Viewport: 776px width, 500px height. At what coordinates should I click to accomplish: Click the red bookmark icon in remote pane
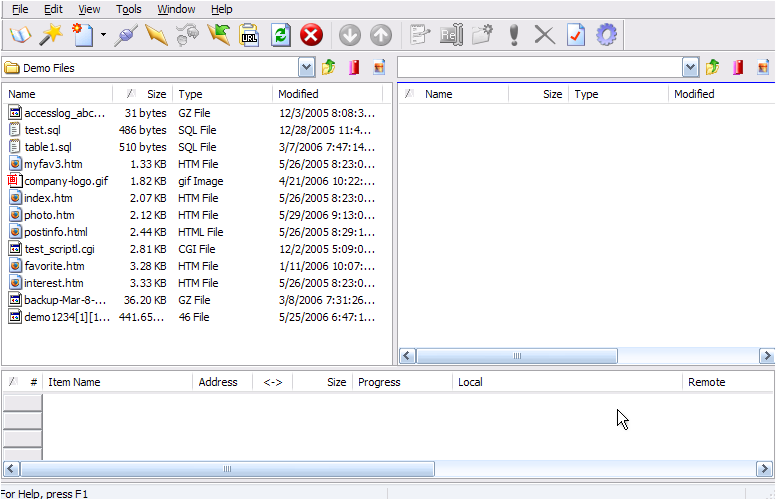click(x=738, y=67)
